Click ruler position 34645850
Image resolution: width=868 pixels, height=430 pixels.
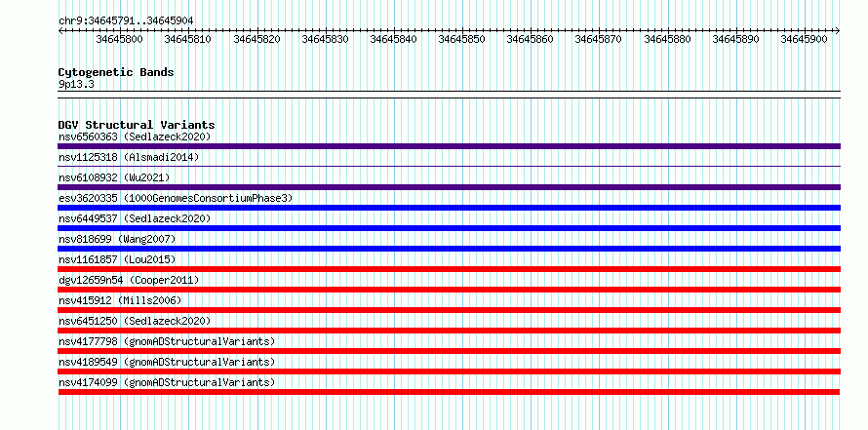pyautogui.click(x=461, y=39)
